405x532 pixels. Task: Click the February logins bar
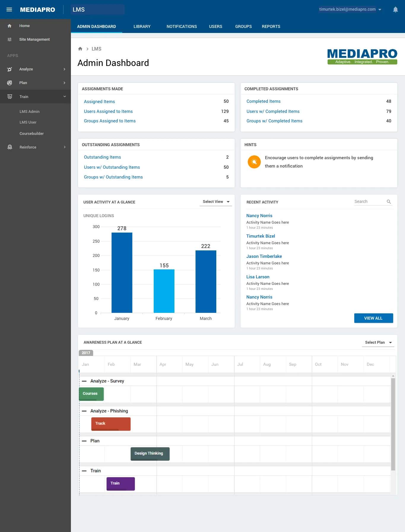pos(164,291)
